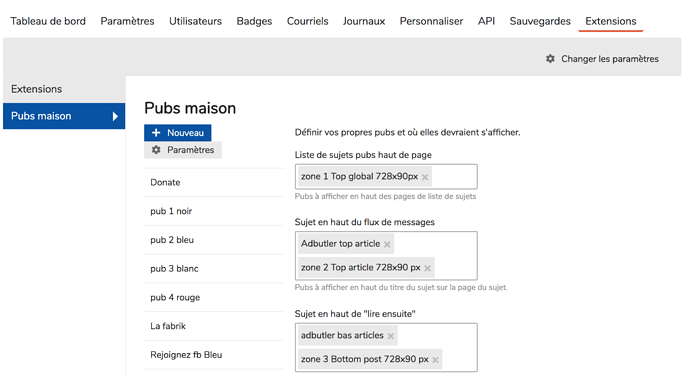The image size is (690, 375).
Task: Open the Tableau de bord tab
Action: point(48,21)
